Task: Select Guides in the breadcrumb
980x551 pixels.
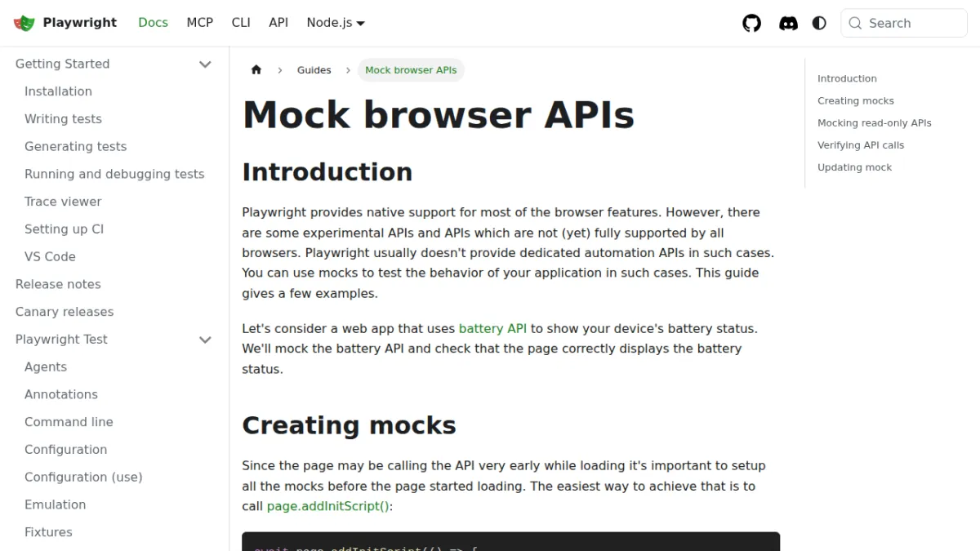Action: point(314,70)
